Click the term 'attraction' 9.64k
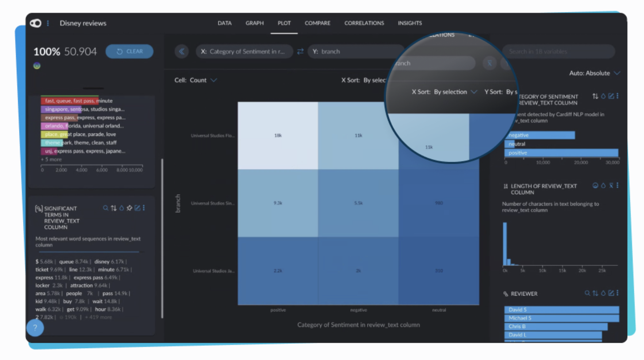 click(x=88, y=285)
